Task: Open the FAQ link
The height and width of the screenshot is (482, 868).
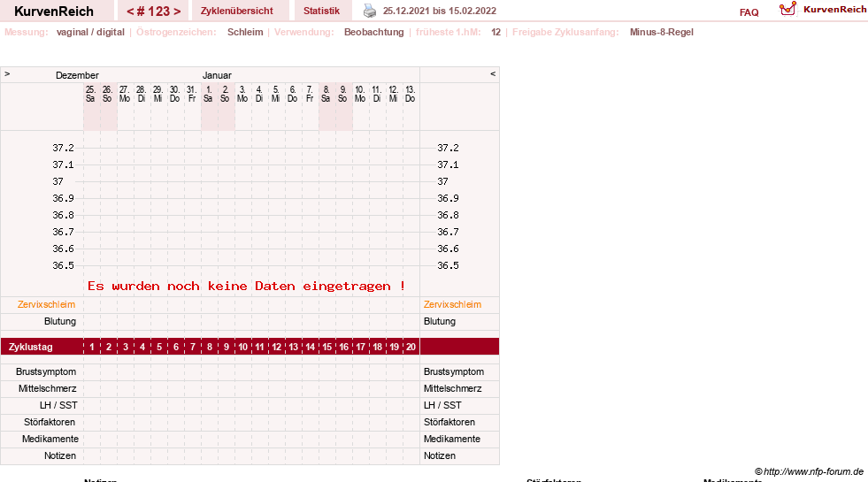Action: 749,12
